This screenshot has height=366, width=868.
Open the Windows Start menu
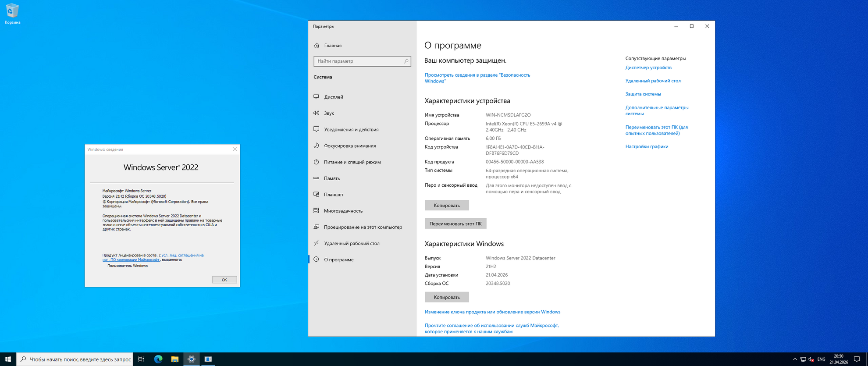[x=8, y=359]
